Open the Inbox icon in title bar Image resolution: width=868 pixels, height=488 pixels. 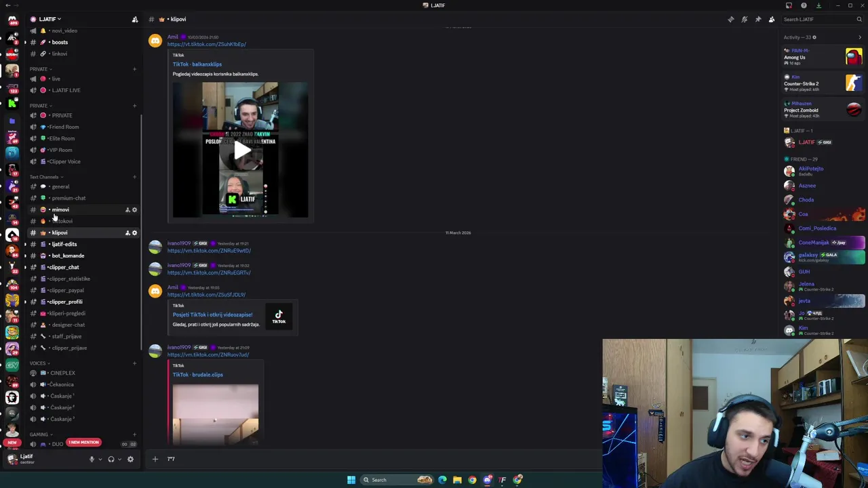point(789,5)
